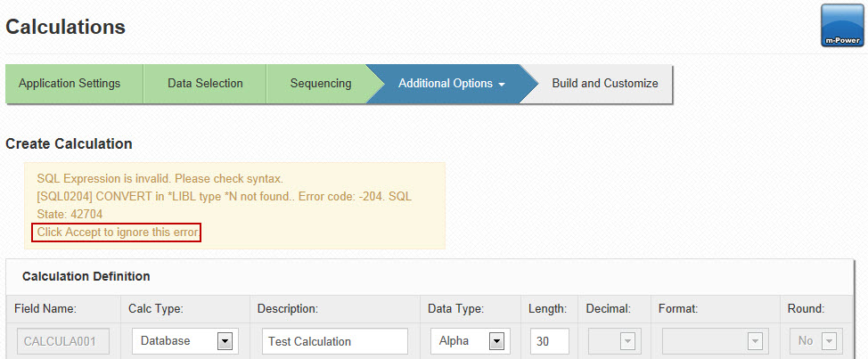
Task: Expand the Data Type Alpha dropdown
Action: click(x=468, y=341)
